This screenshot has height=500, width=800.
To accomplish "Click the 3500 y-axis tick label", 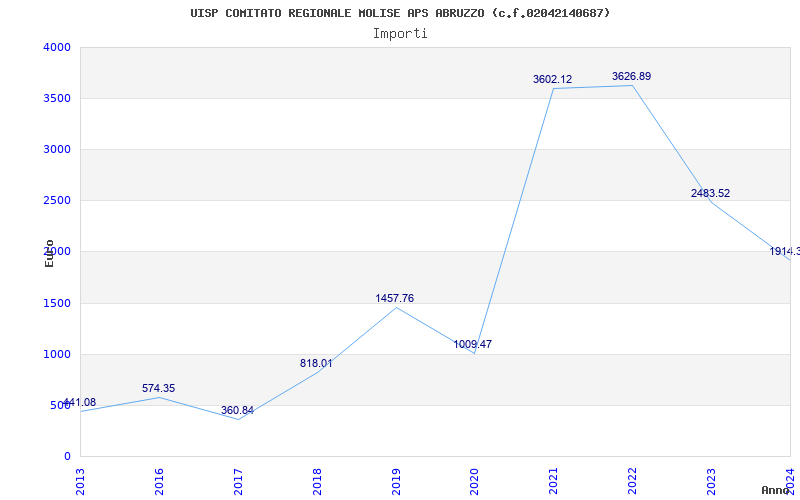I will pyautogui.click(x=57, y=98).
